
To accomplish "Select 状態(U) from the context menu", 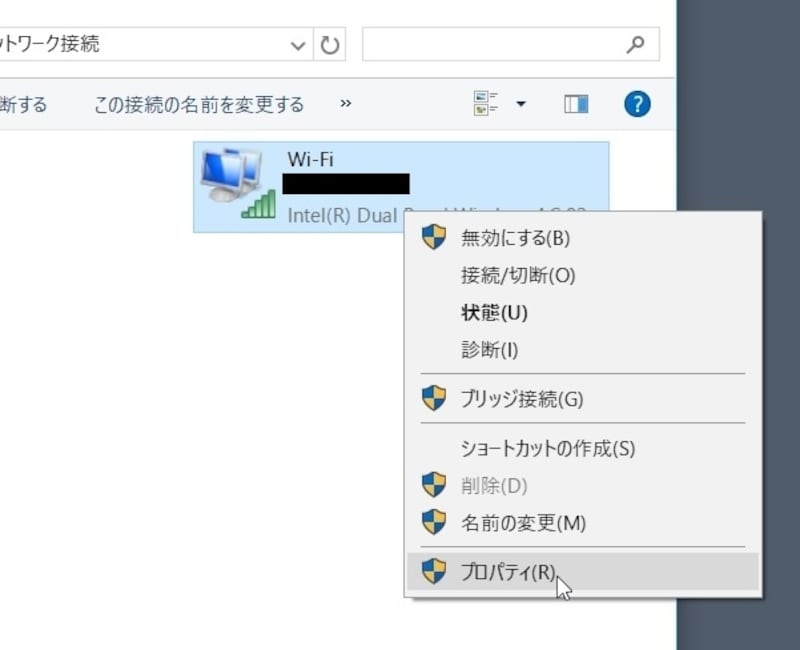I will (494, 313).
